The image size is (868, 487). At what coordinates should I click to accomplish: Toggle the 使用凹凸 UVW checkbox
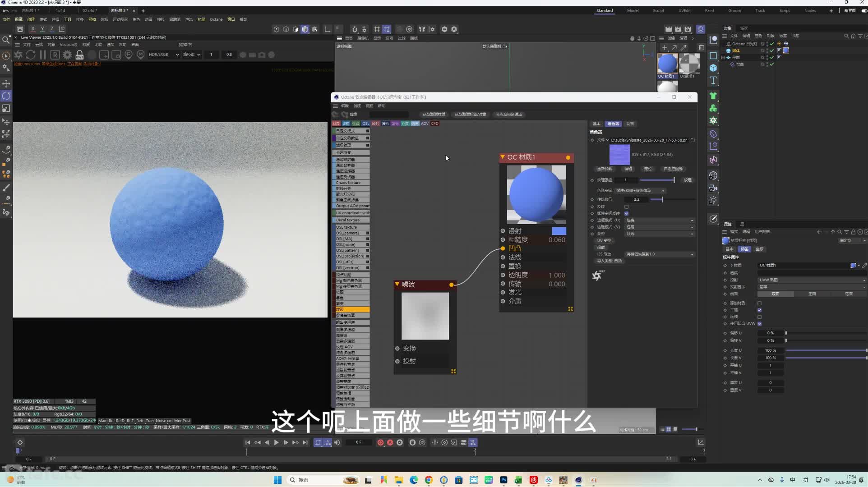point(759,323)
